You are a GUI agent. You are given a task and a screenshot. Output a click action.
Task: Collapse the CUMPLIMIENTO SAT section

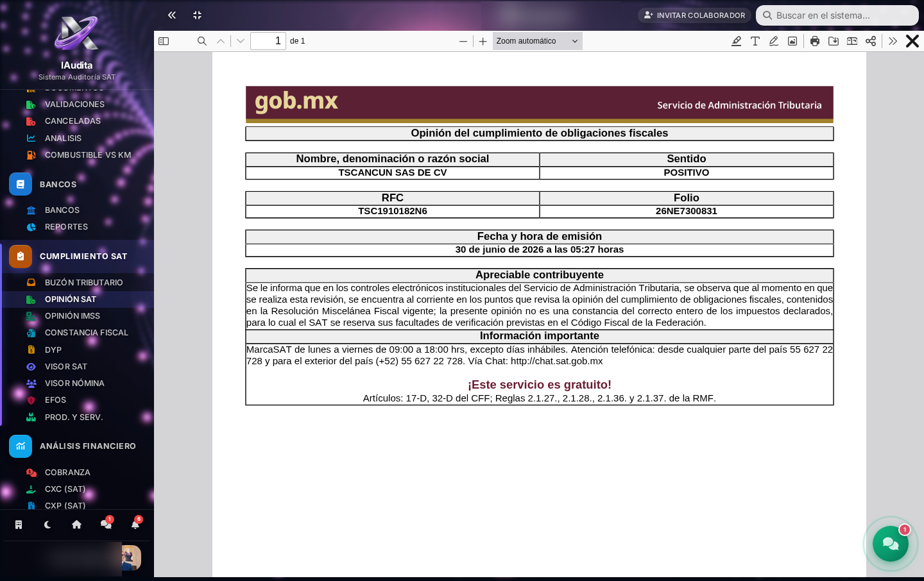[x=77, y=256]
